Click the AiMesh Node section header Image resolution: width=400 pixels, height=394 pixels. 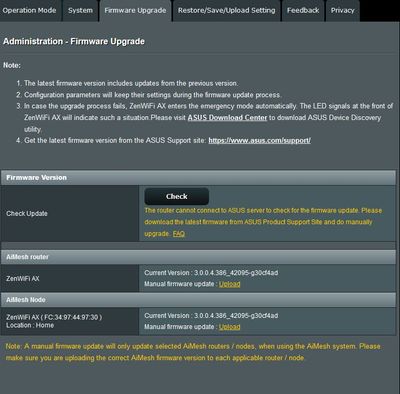[199, 300]
